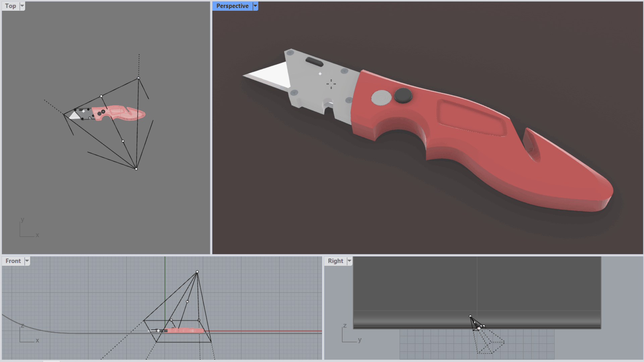Select the camera apex point in Front view
The height and width of the screenshot is (362, 644).
click(197, 272)
